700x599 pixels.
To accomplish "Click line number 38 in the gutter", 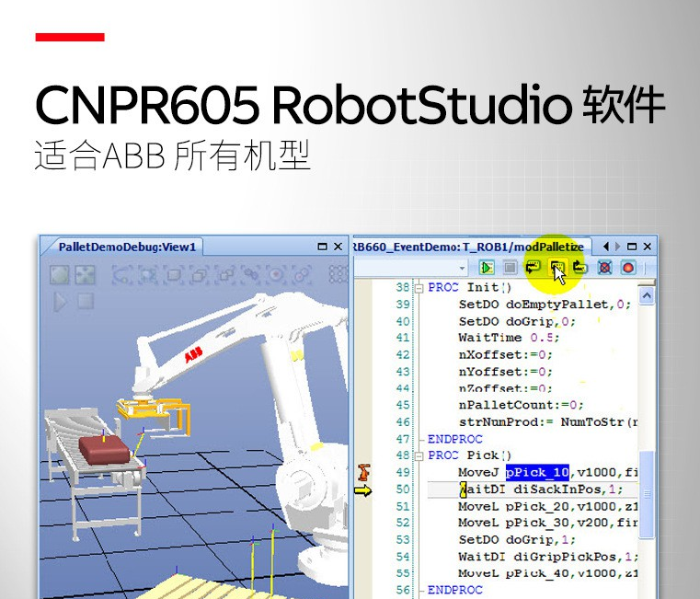I will [x=403, y=287].
